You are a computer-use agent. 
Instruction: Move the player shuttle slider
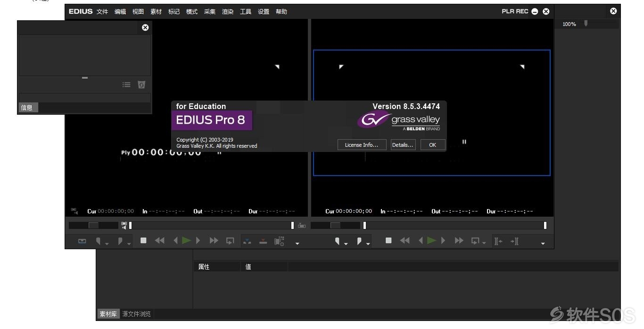click(x=93, y=226)
